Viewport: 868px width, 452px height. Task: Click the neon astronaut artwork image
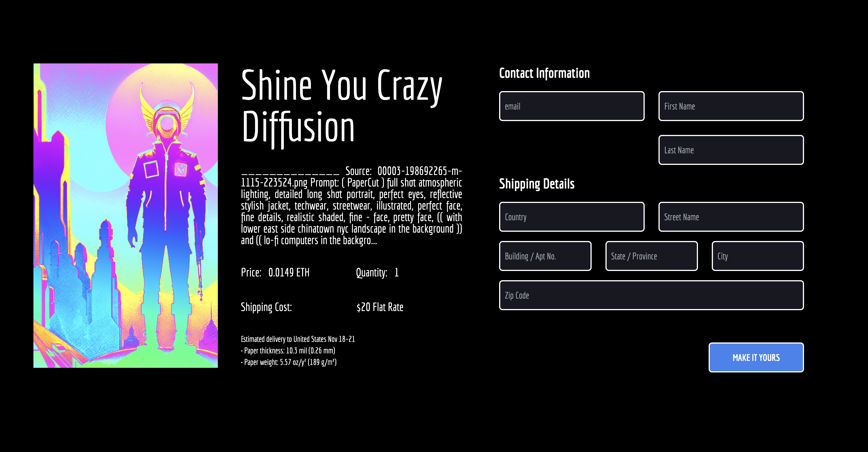pyautogui.click(x=125, y=216)
